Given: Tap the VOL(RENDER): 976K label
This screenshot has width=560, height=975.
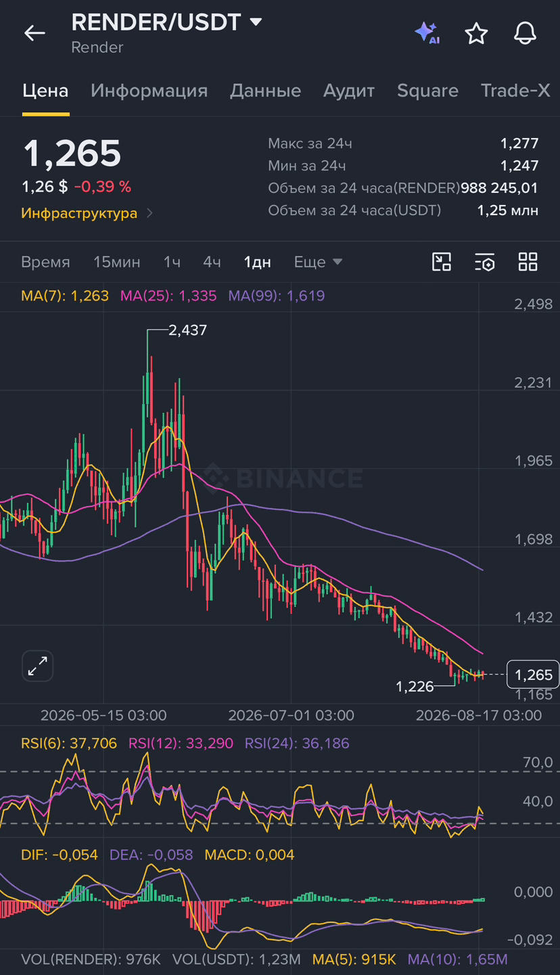Looking at the screenshot, I should pyautogui.click(x=91, y=959).
